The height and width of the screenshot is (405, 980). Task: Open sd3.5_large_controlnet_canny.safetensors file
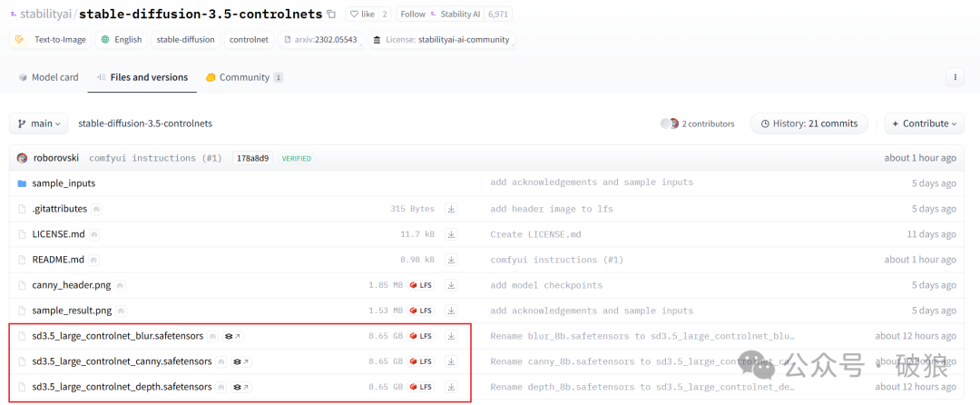pyautogui.click(x=122, y=361)
